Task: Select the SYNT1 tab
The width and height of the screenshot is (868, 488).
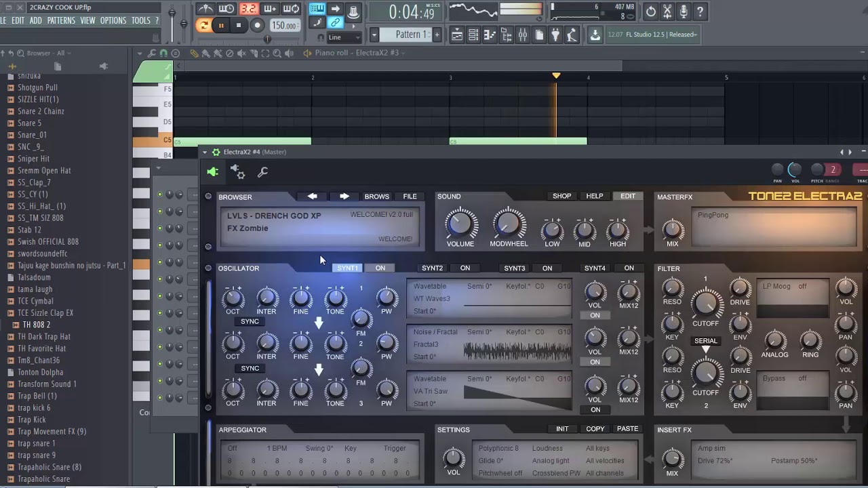Action: (x=347, y=268)
